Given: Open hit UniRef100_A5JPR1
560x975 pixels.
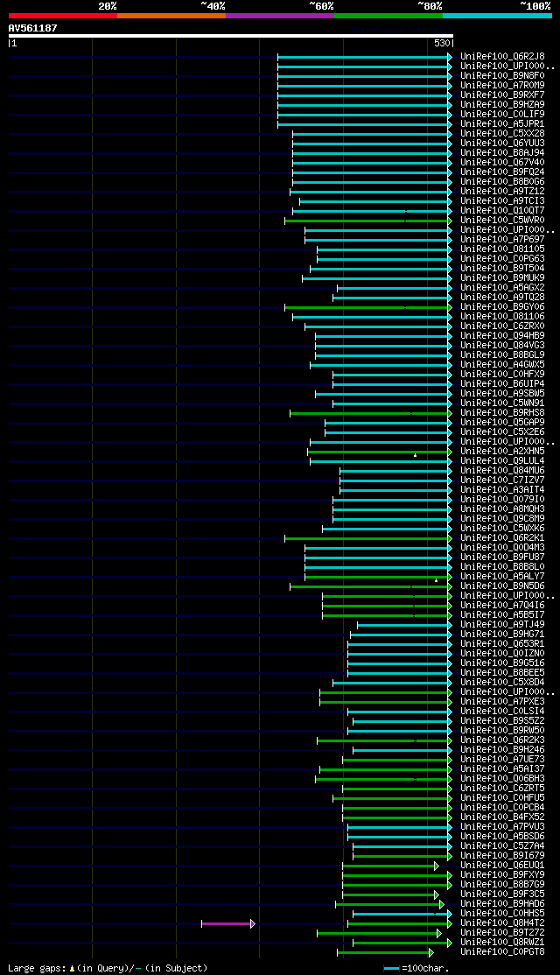Looking at the screenshot, I should [502, 123].
